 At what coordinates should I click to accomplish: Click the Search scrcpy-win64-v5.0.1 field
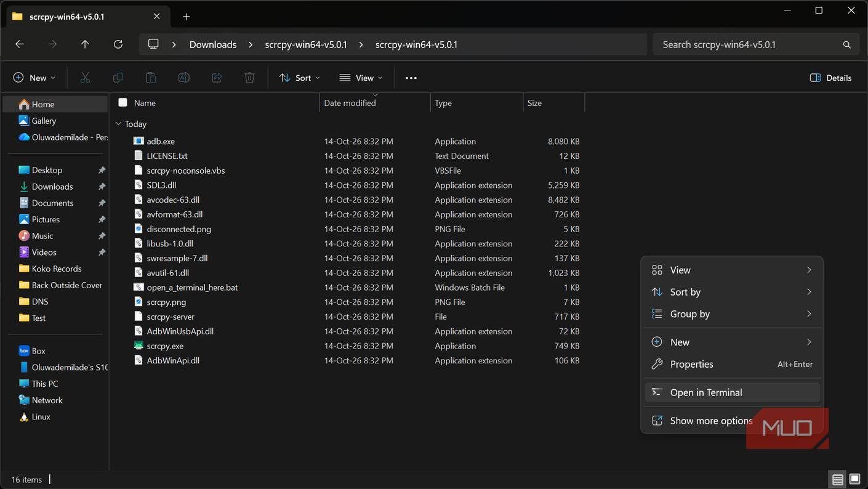pyautogui.click(x=755, y=44)
